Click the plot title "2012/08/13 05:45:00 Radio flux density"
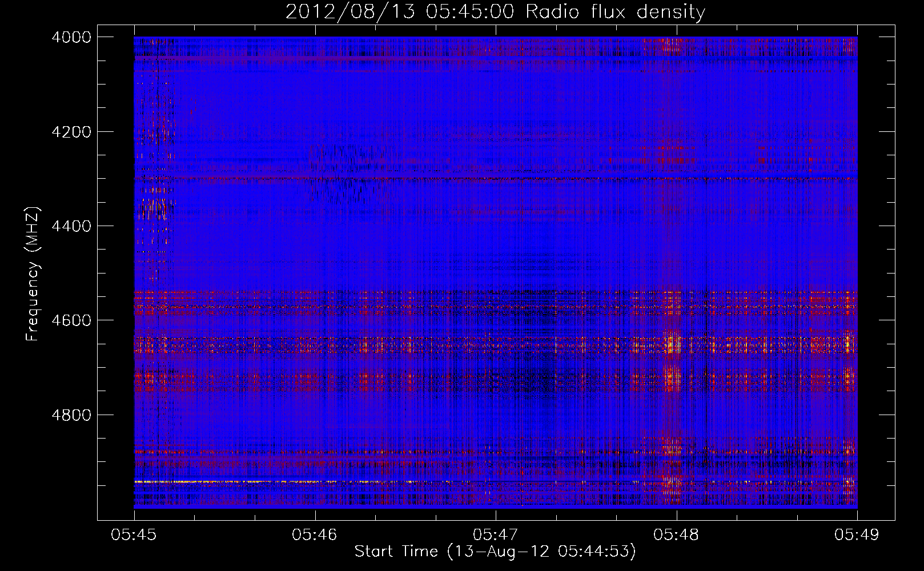924x571 pixels. pyautogui.click(x=495, y=12)
